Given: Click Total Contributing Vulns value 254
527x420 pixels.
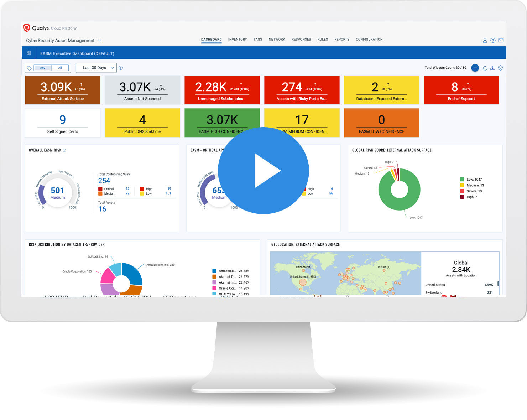Looking at the screenshot, I should [104, 181].
